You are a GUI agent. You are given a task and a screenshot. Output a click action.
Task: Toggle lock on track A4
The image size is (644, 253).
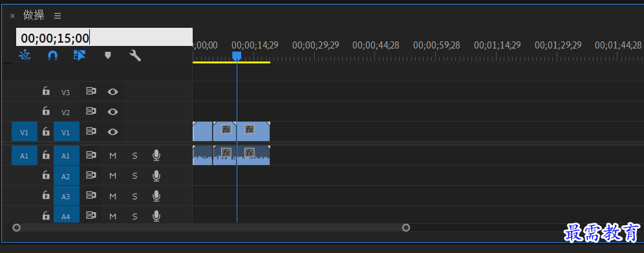tap(46, 215)
